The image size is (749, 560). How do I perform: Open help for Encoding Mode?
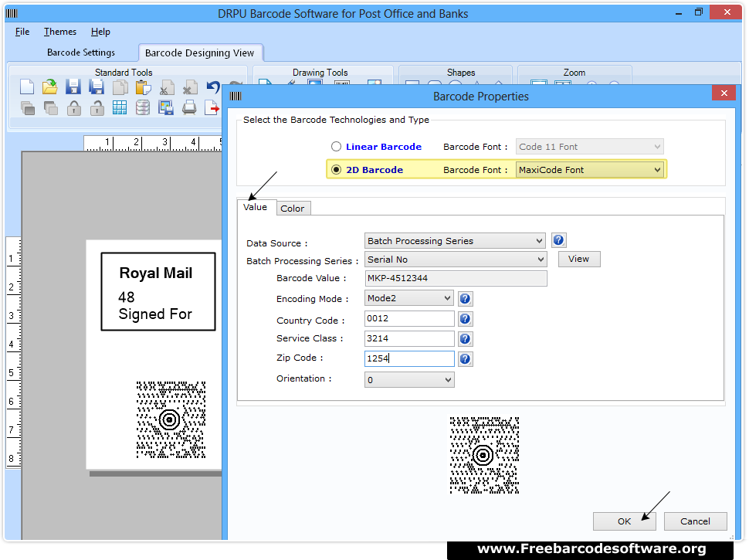pyautogui.click(x=465, y=299)
